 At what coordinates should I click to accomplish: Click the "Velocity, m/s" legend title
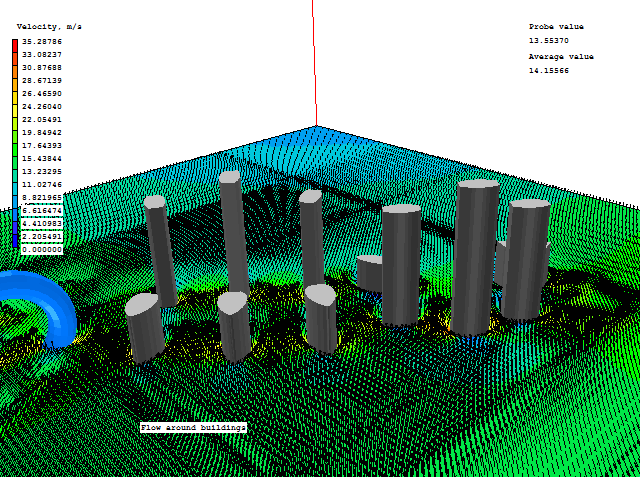(x=48, y=27)
